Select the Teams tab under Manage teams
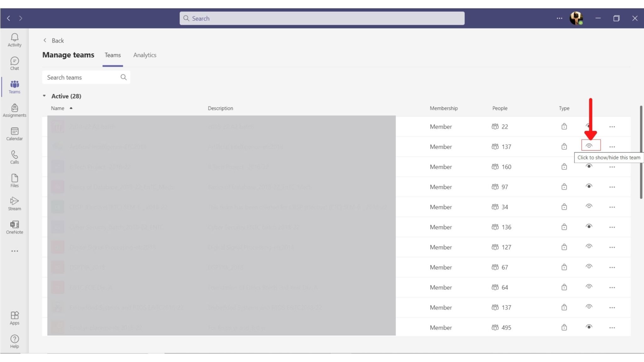Viewport: 644px width, 362px height. pyautogui.click(x=113, y=55)
